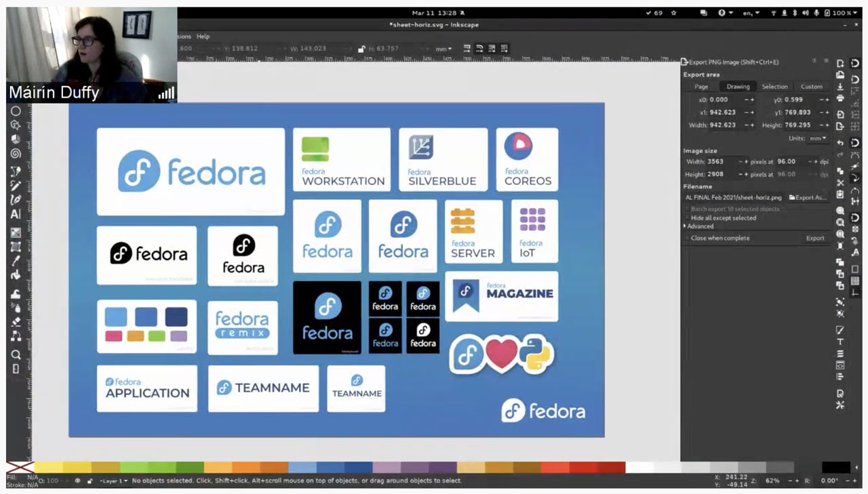Click the New document icon
This screenshot has width=868, height=494.
(840, 62)
